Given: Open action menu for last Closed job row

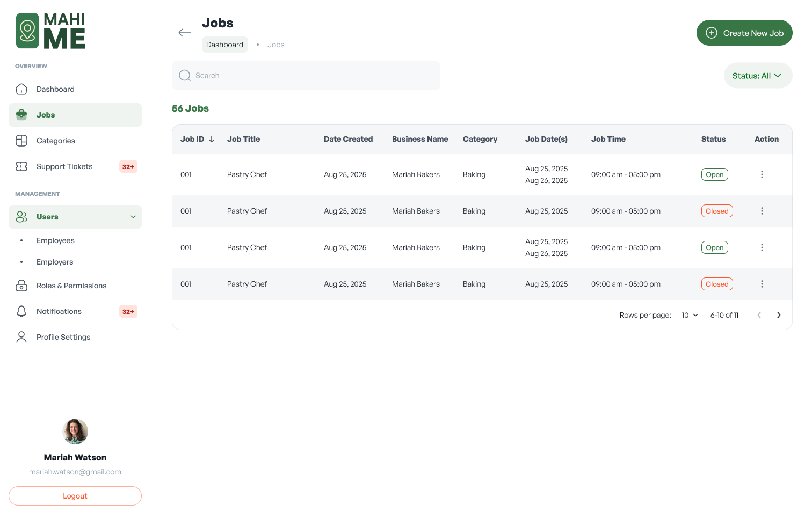Looking at the screenshot, I should pyautogui.click(x=762, y=284).
